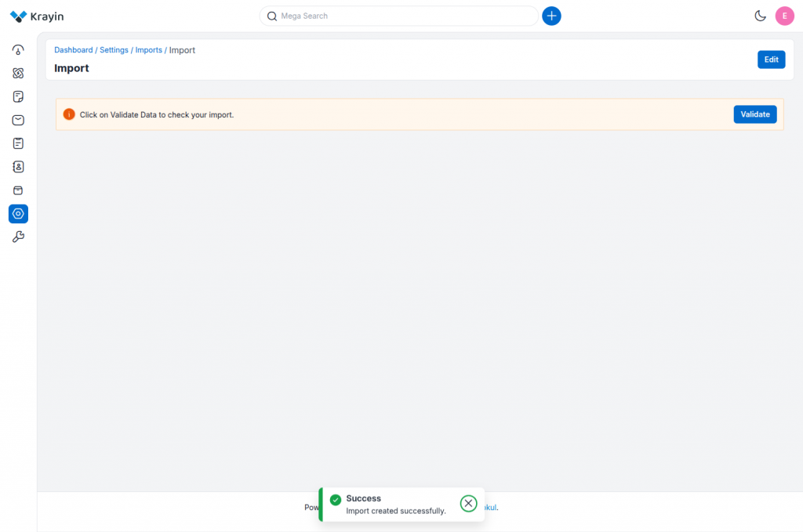Toggle dark mode moon icon
Screen dimensions: 803x532
click(x=760, y=16)
